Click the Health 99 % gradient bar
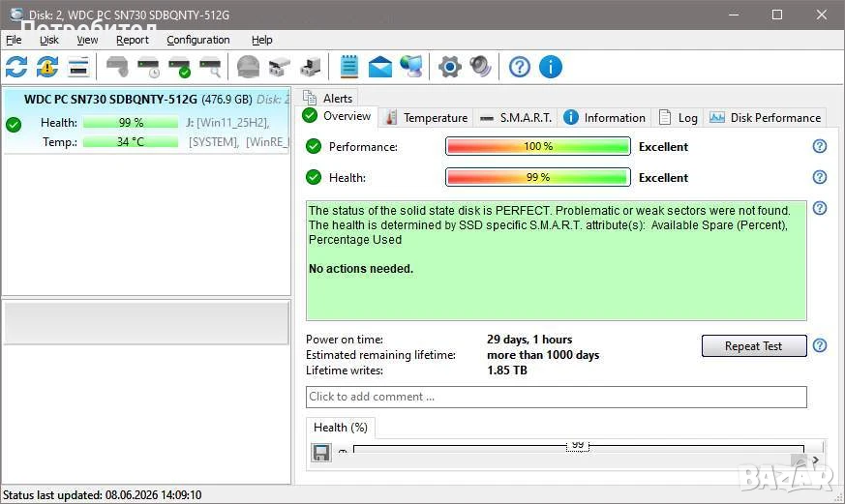845x504 pixels. coord(538,177)
